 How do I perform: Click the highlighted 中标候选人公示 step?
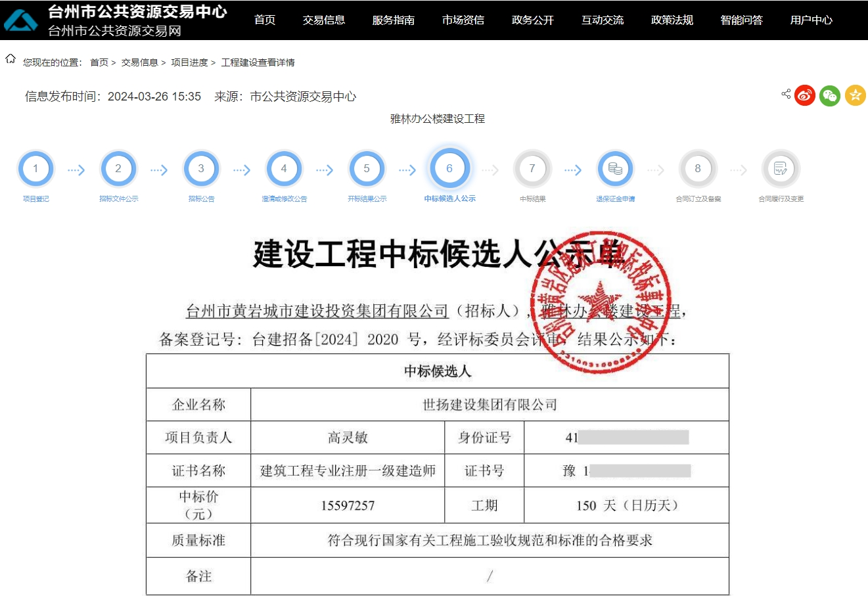coord(449,169)
